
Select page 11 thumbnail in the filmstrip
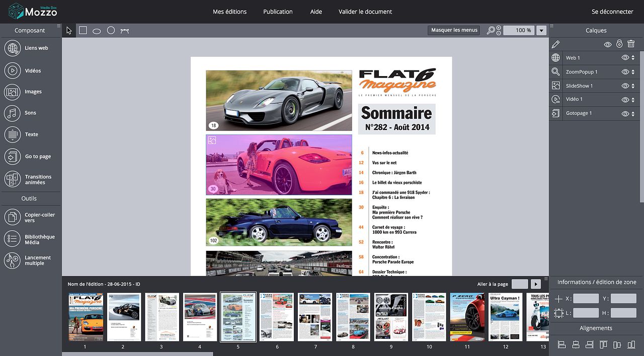point(467,317)
